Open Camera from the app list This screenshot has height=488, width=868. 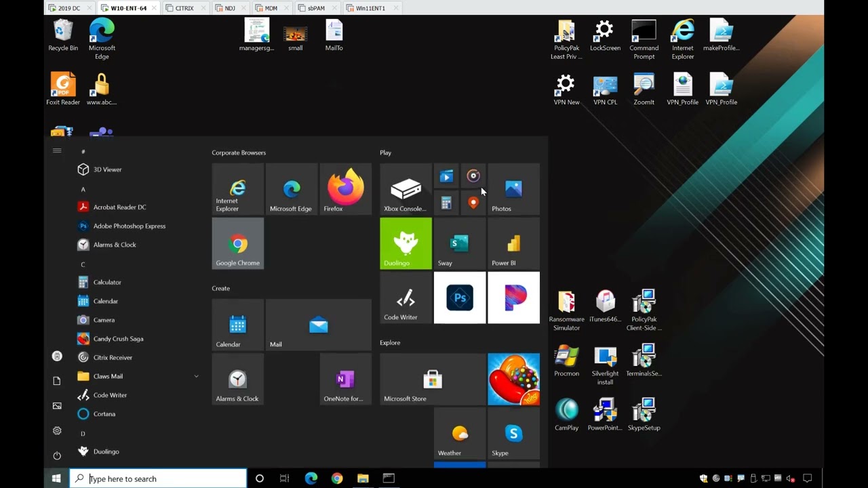pos(138,320)
